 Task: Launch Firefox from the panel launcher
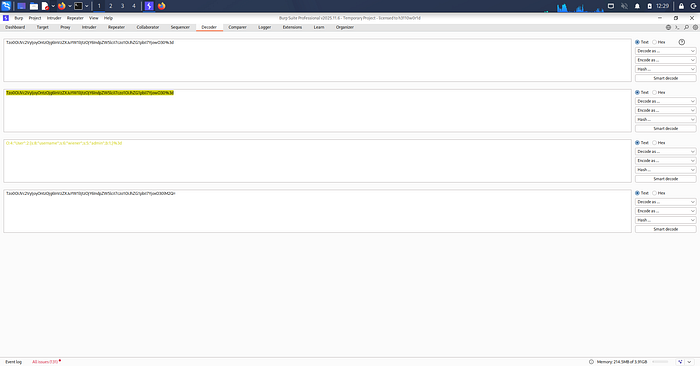pyautogui.click(x=62, y=6)
